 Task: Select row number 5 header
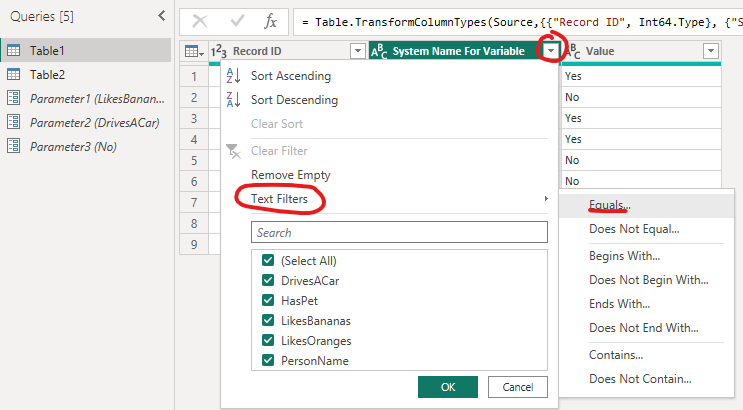point(194,160)
